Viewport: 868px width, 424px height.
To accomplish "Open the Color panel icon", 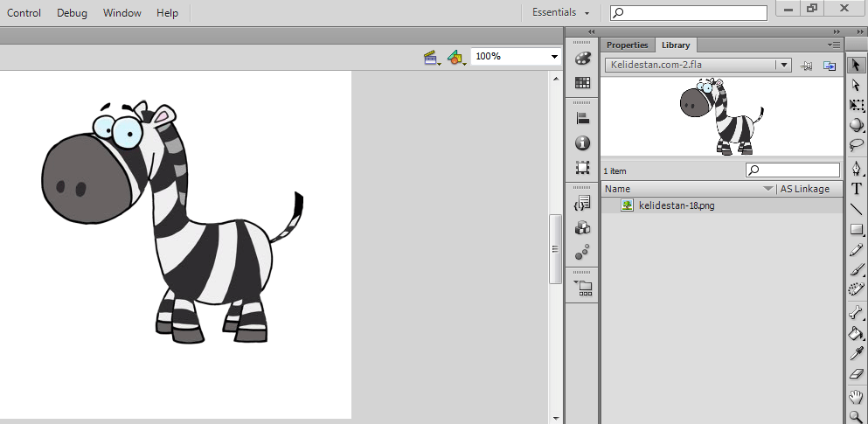I will click(582, 58).
